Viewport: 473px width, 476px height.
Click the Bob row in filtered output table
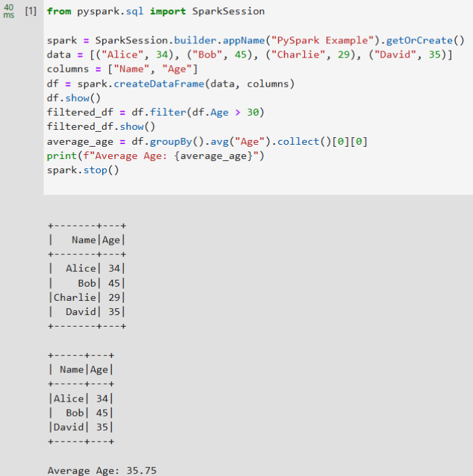click(81, 413)
